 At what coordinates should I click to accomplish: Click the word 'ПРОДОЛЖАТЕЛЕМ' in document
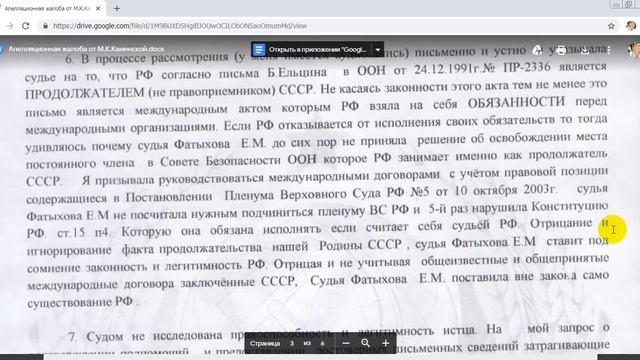pos(84,93)
